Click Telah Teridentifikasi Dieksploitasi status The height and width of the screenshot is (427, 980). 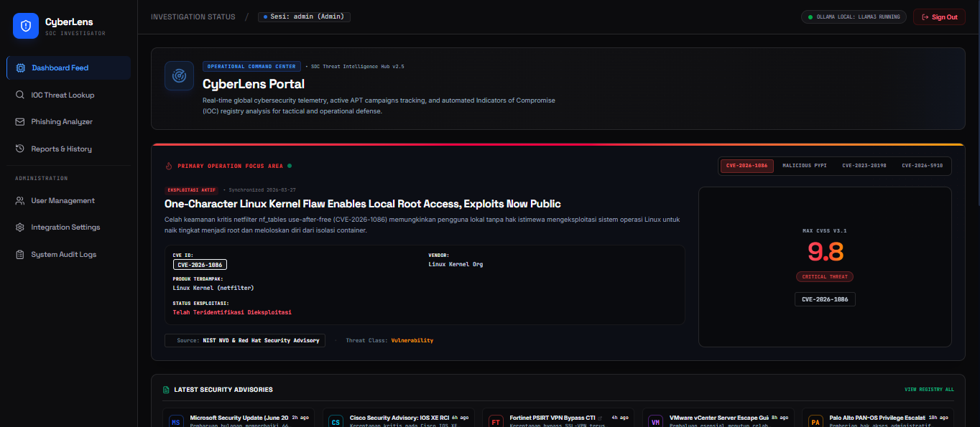coord(232,312)
